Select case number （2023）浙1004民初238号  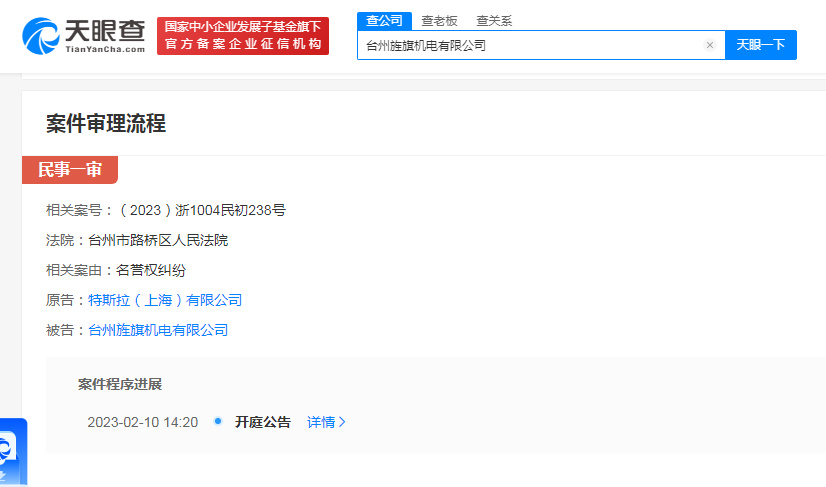tap(201, 210)
